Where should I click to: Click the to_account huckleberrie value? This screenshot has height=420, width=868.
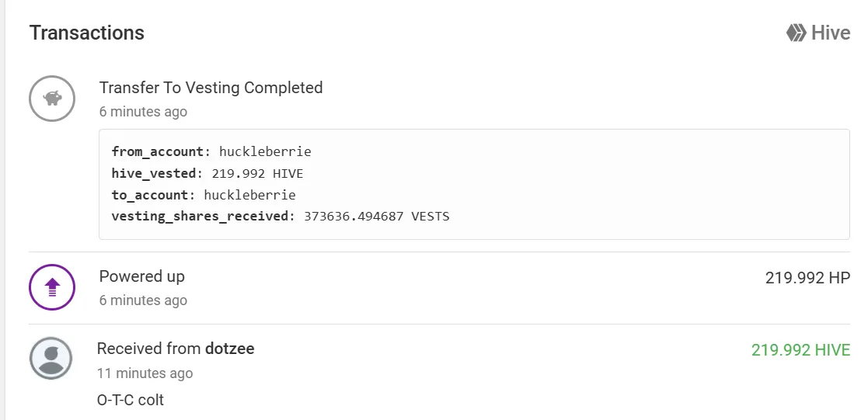[x=249, y=195]
